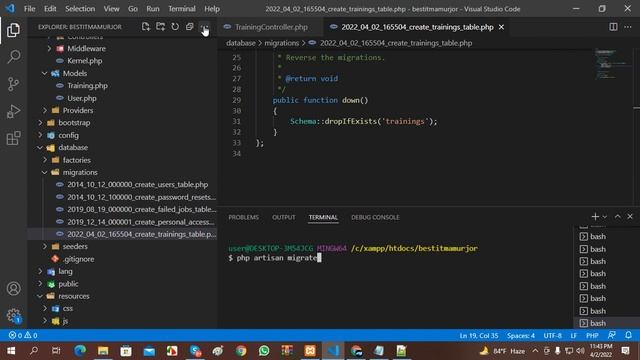Open the Explorer view in activity bar
This screenshot has height=360, width=640.
point(13,30)
